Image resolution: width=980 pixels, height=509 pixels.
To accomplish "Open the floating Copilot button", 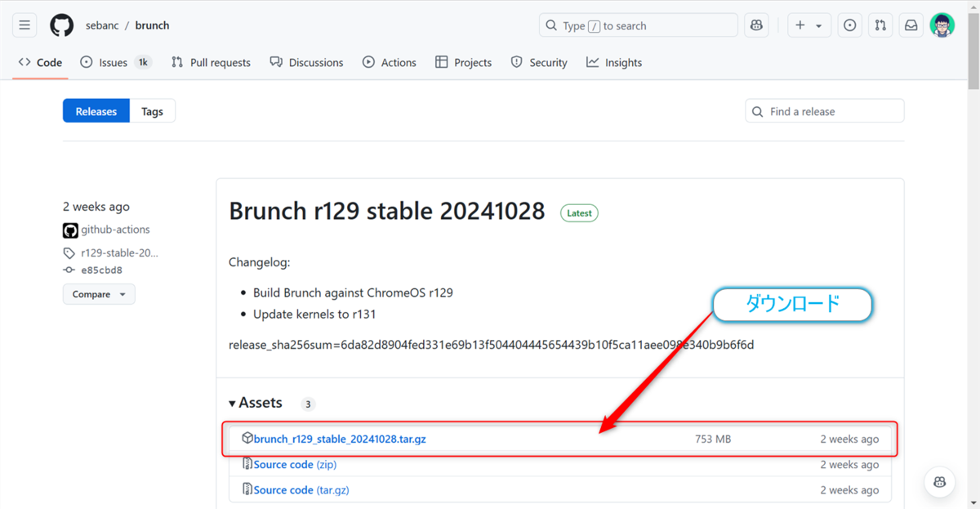I will (x=940, y=480).
